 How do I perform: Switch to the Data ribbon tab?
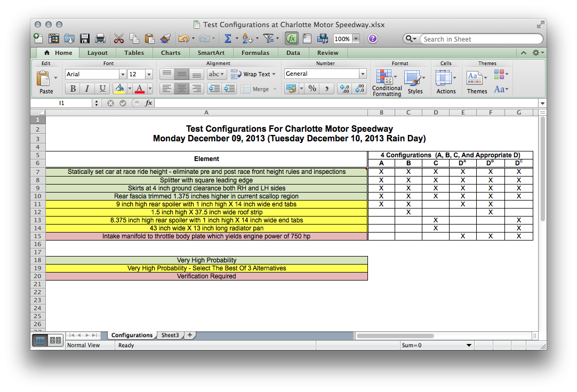click(x=293, y=53)
